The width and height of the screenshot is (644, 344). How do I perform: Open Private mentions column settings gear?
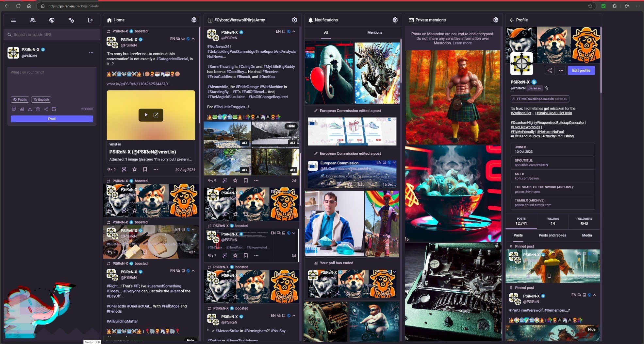click(496, 20)
